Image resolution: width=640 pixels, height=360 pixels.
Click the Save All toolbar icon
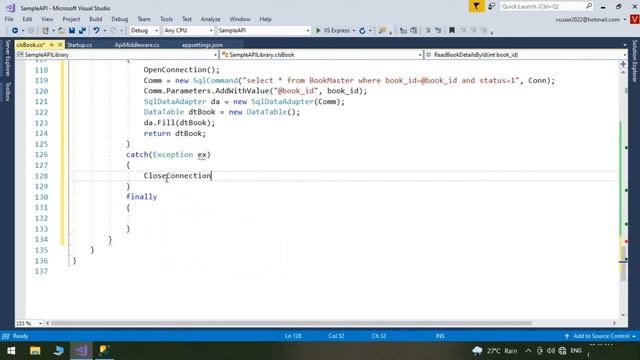point(82,31)
